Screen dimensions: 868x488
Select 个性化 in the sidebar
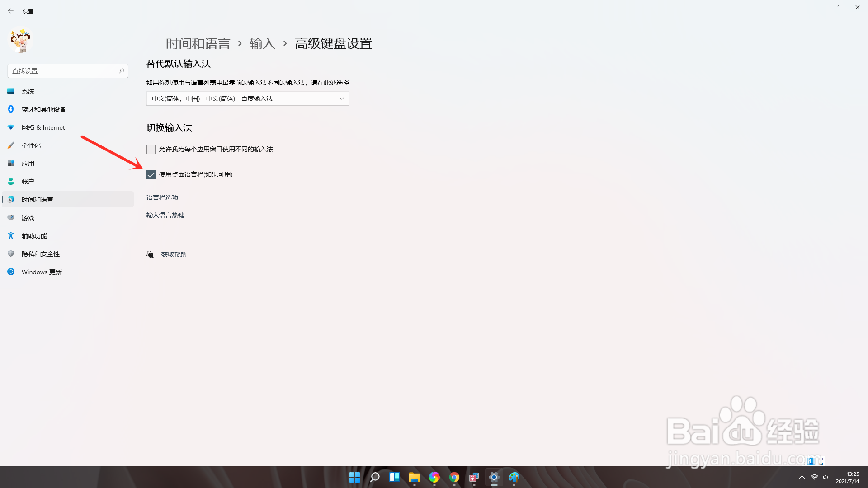coord(31,145)
